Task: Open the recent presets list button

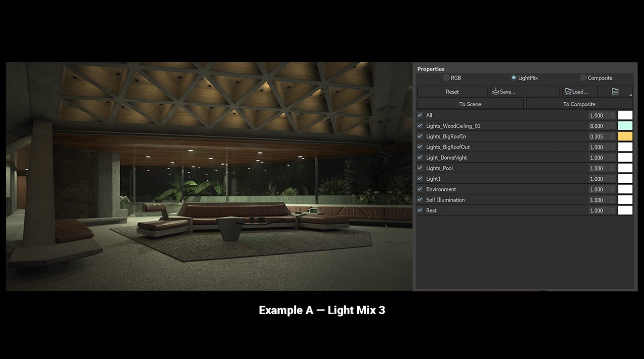Action: point(615,92)
